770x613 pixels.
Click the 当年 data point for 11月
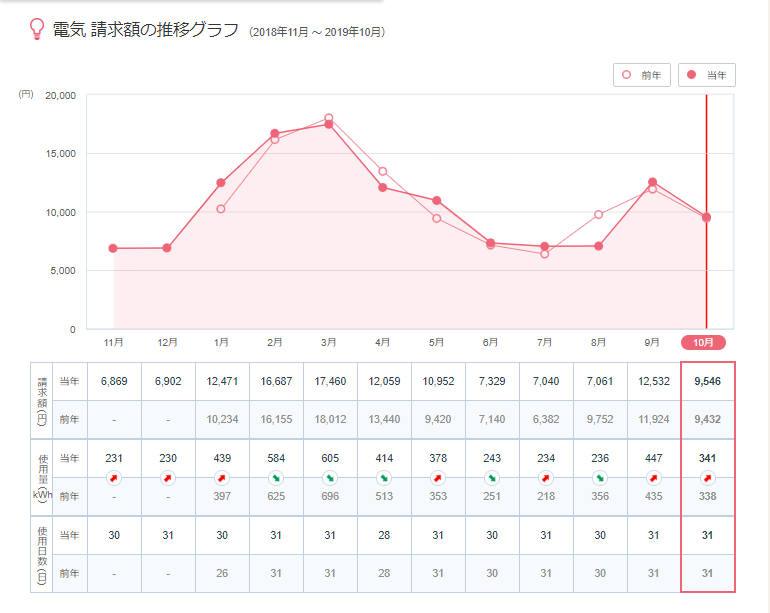(x=113, y=249)
